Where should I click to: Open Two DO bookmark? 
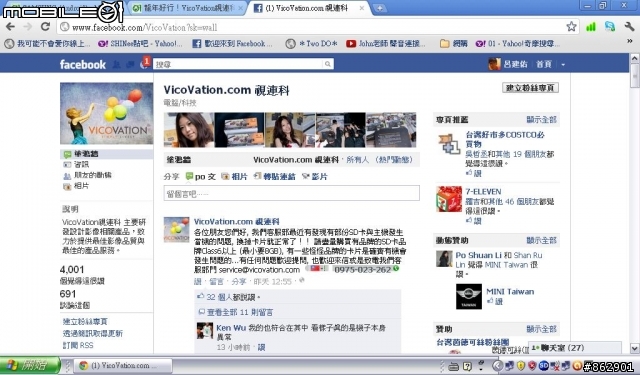point(312,43)
